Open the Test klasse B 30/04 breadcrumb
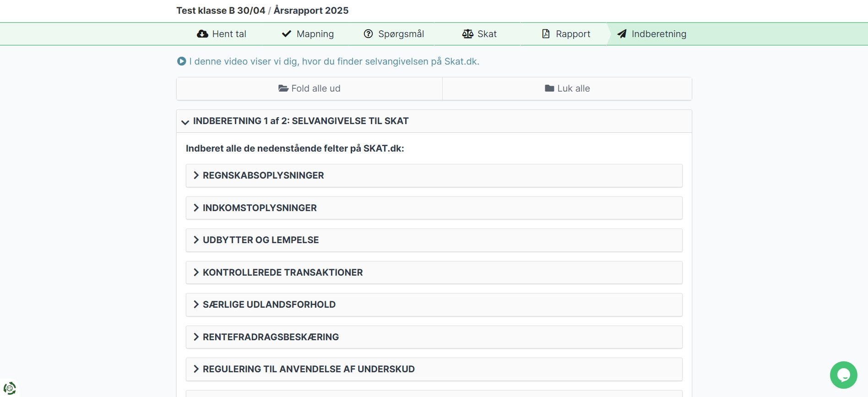Viewport: 868px width, 397px height. tap(221, 11)
